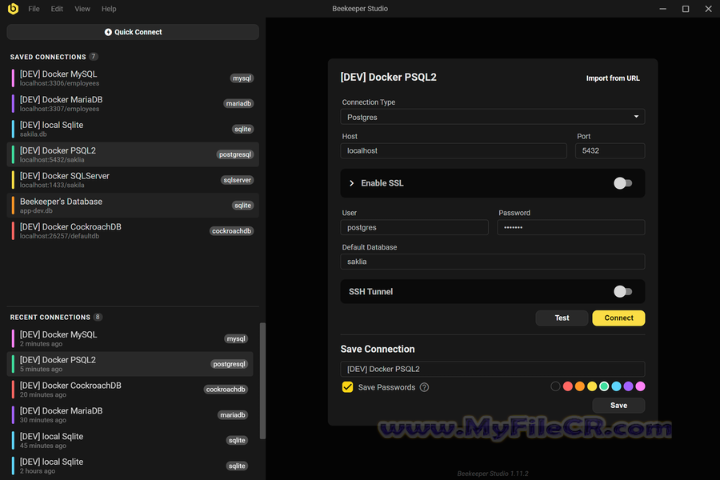Click the Port input field

[610, 151]
